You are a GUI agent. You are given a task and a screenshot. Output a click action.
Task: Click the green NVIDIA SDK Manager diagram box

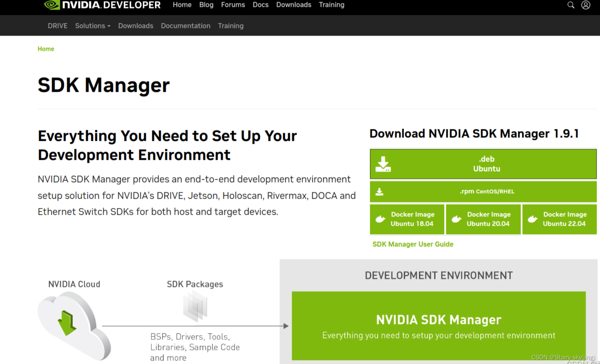(439, 326)
